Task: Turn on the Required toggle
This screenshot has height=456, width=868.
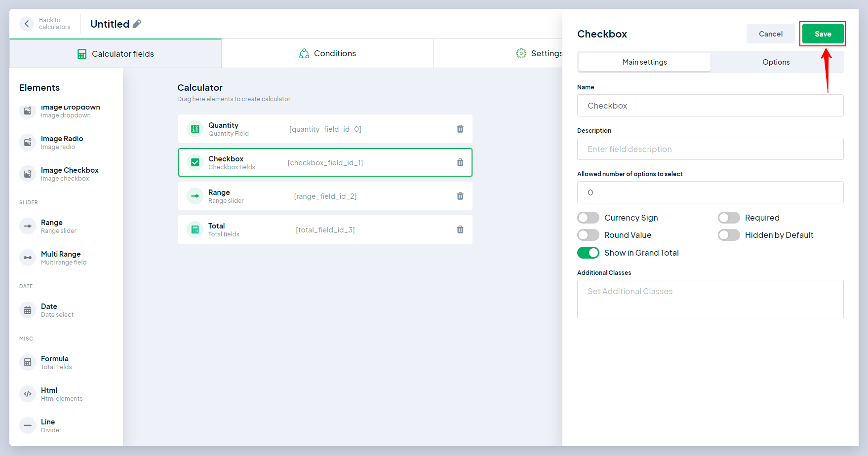Action: pyautogui.click(x=728, y=218)
